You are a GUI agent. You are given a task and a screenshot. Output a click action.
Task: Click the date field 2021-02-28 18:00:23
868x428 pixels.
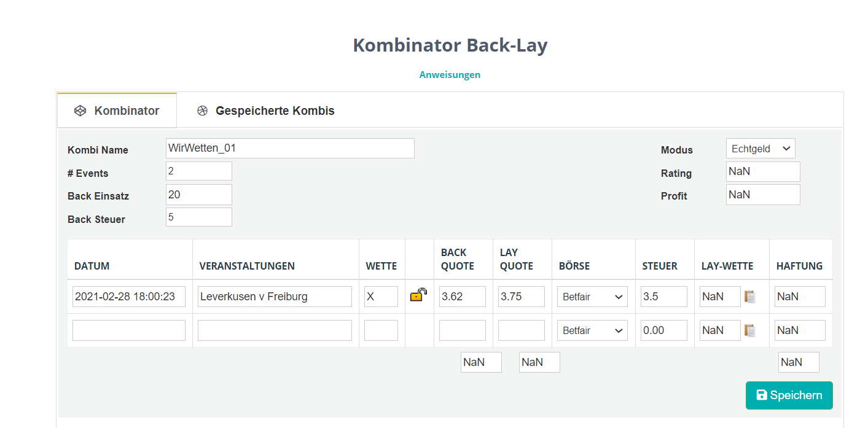tap(129, 297)
